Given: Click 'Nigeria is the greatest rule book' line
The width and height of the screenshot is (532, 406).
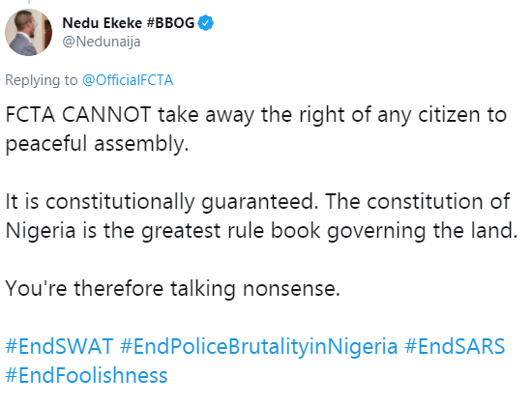Looking at the screenshot, I should 163,230.
